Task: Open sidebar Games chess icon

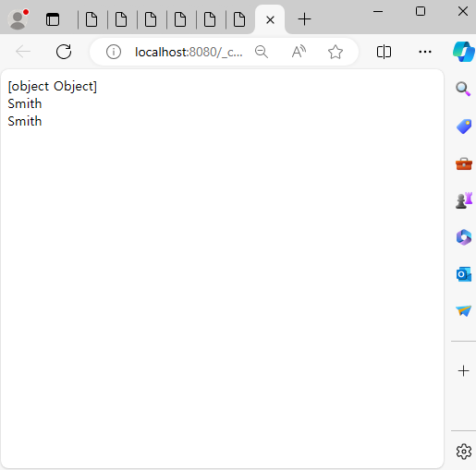Action: pyautogui.click(x=464, y=200)
